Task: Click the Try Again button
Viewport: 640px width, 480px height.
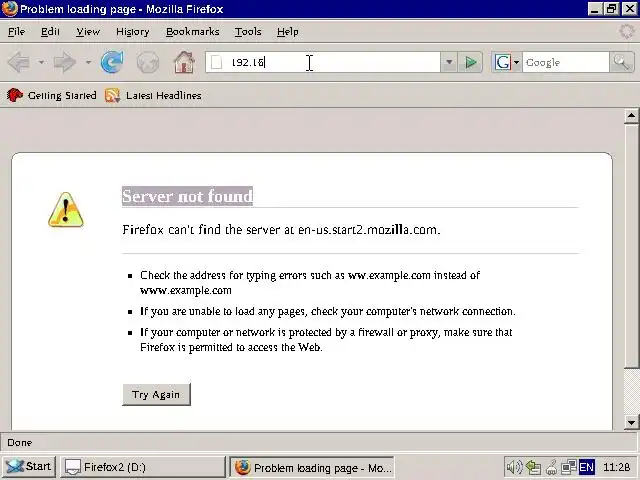Action: click(x=156, y=394)
